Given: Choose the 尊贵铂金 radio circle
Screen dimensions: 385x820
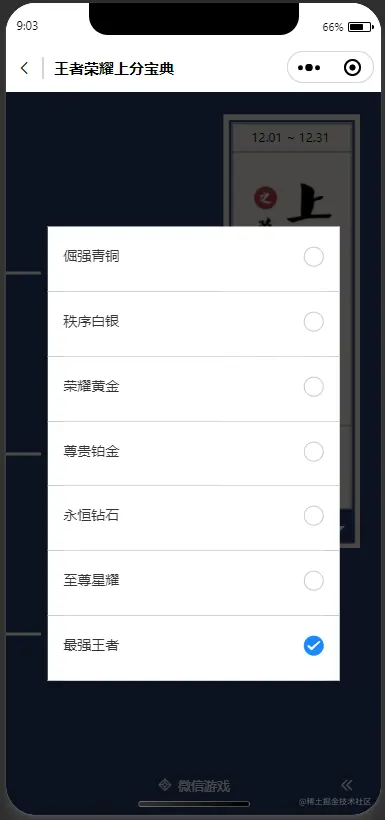Looking at the screenshot, I should pos(314,451).
